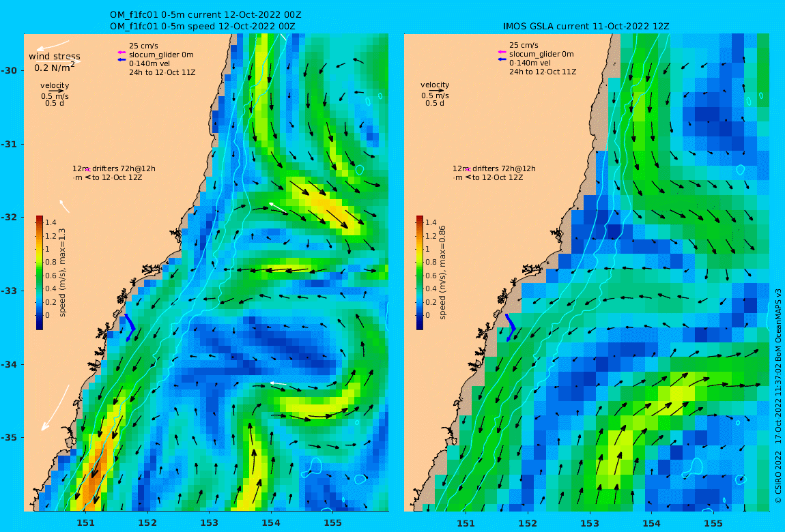This screenshot has height=532, width=785.
Task: Click the 153 longitude label under the OM_f1fc01 map
Action: coord(210,523)
